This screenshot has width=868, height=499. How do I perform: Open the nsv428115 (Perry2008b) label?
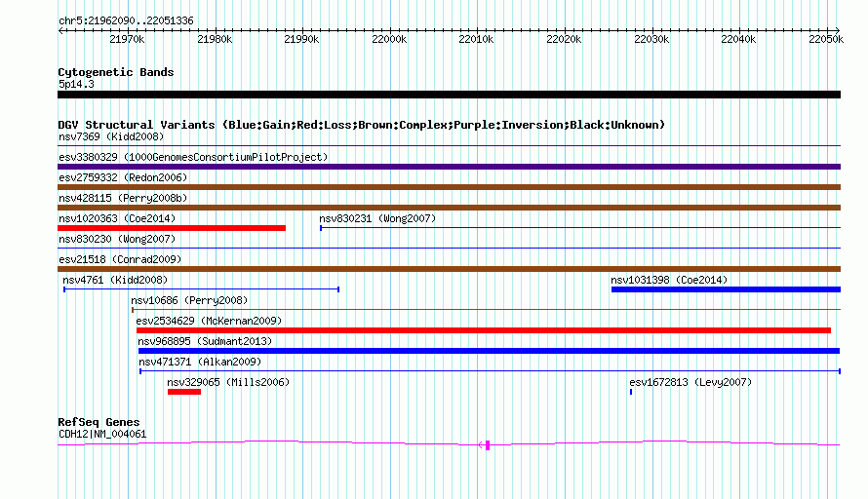tap(123, 198)
